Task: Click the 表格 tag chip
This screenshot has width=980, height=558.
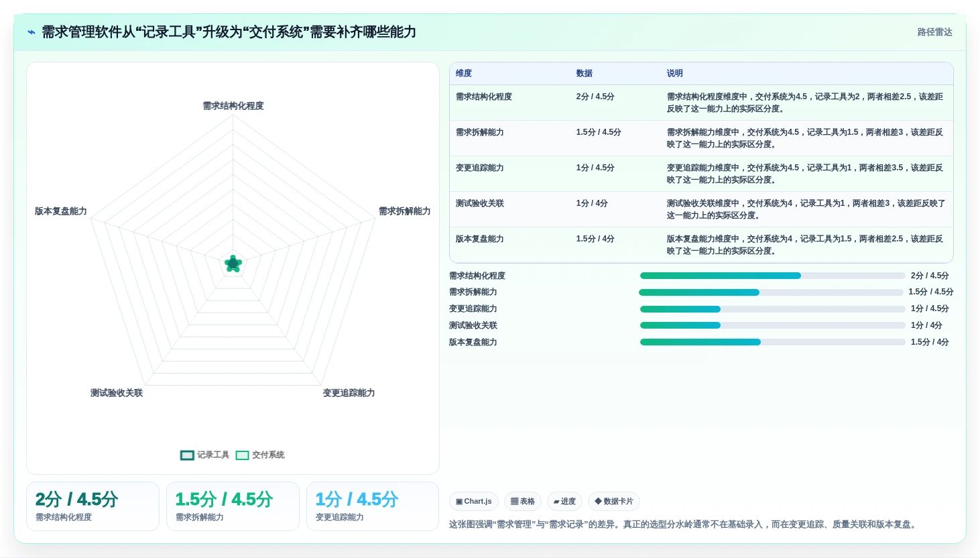Action: click(522, 501)
